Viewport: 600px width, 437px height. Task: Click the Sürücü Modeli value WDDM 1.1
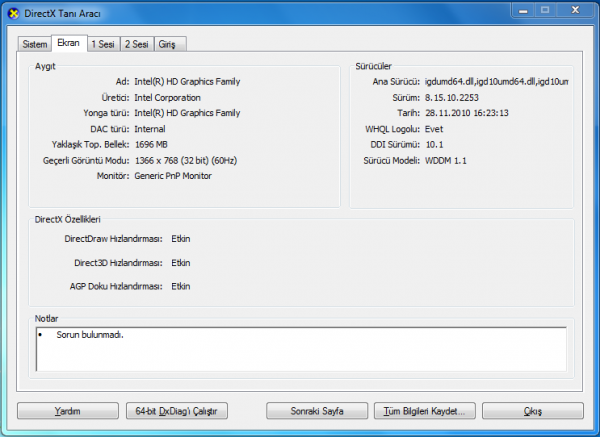446,160
